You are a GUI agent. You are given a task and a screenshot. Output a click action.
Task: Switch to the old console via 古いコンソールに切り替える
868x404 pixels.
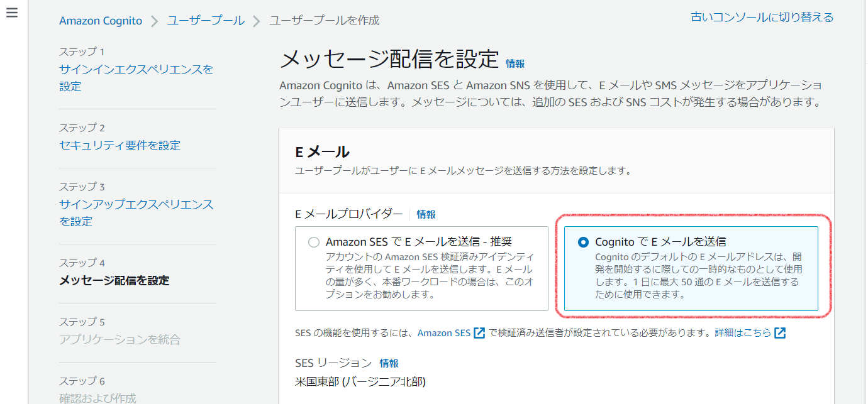click(x=761, y=17)
